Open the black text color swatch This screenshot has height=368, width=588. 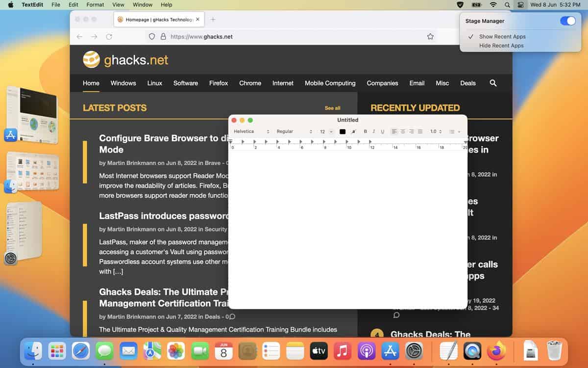coord(343,131)
